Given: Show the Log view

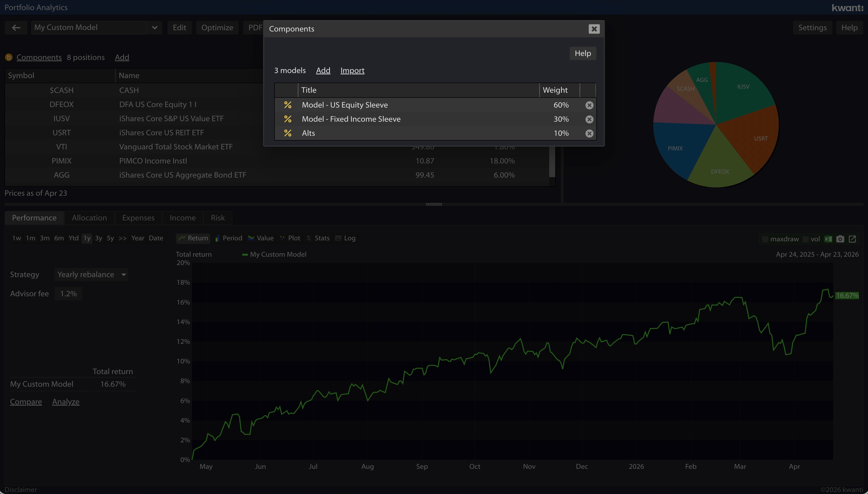Looking at the screenshot, I should pyautogui.click(x=345, y=238).
